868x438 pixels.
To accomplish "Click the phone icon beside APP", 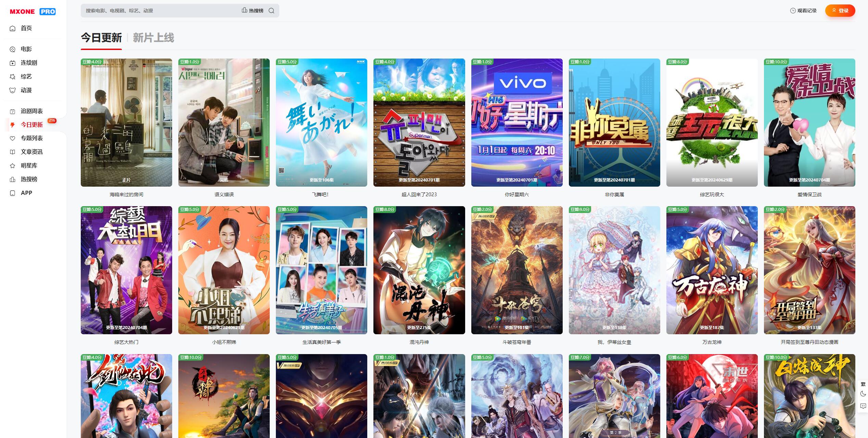I will tap(13, 193).
